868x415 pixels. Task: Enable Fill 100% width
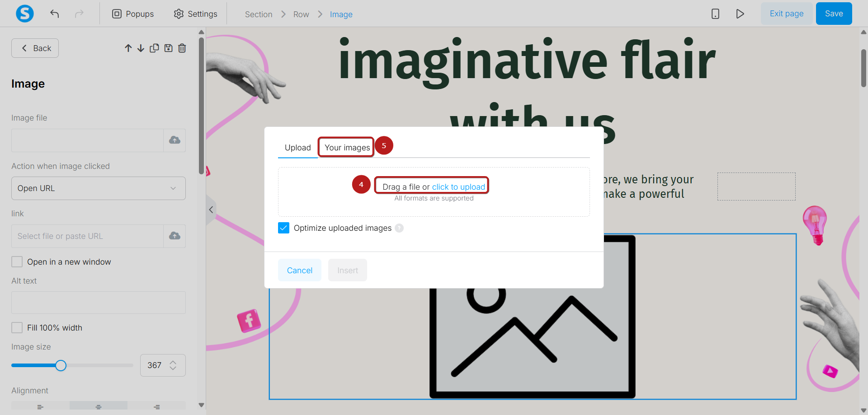tap(17, 328)
